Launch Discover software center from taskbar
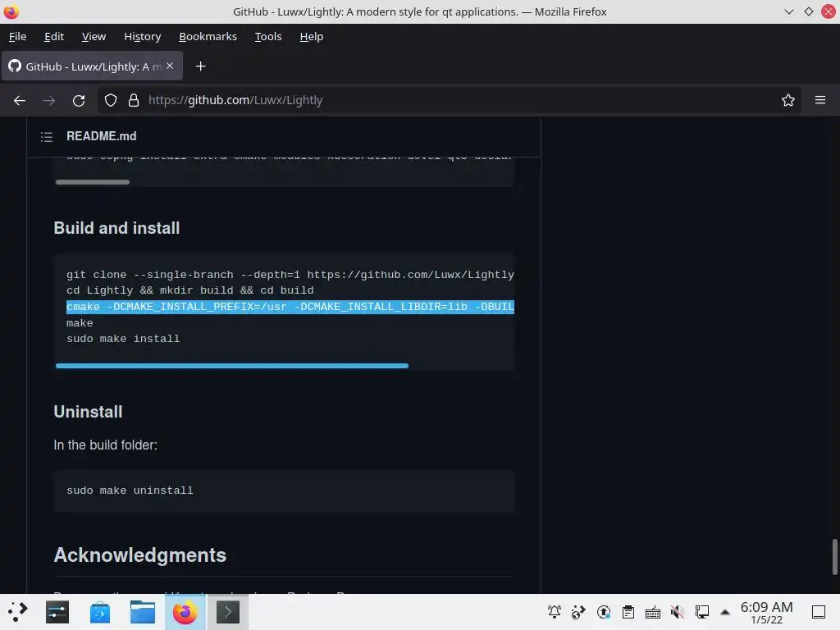 click(x=99, y=612)
